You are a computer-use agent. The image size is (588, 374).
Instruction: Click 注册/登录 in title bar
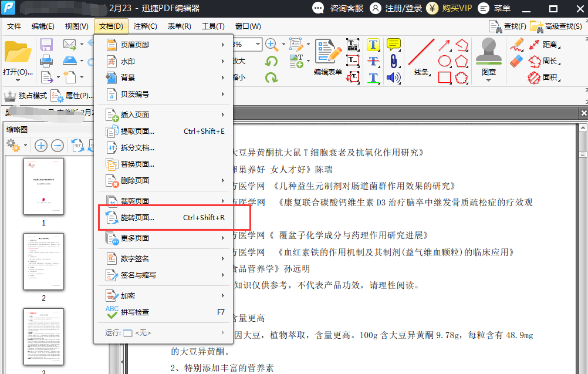tap(396, 8)
